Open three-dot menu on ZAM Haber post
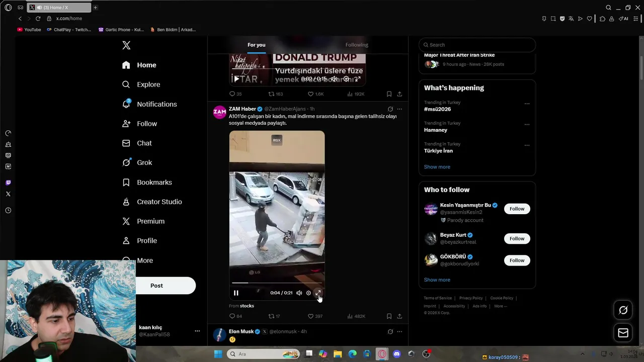 [399, 109]
